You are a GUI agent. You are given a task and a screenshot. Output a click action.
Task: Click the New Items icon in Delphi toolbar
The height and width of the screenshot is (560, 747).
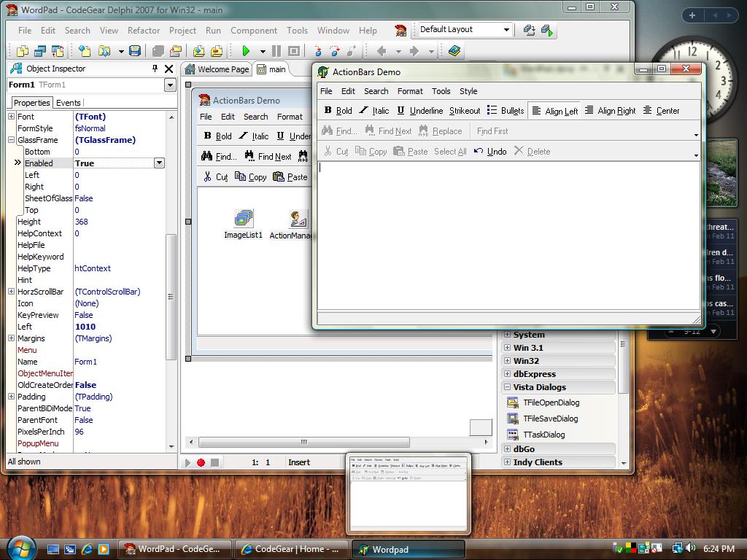(85, 50)
